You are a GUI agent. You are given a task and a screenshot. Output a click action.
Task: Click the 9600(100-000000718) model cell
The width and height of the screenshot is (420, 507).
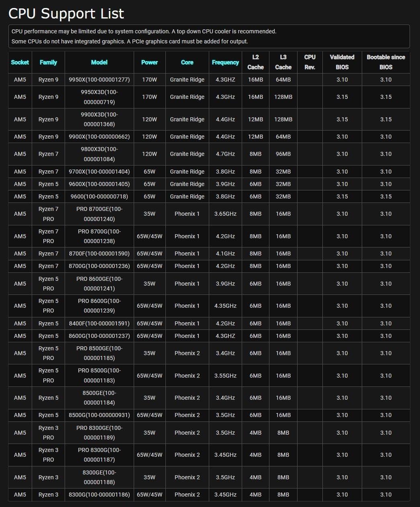(99, 196)
